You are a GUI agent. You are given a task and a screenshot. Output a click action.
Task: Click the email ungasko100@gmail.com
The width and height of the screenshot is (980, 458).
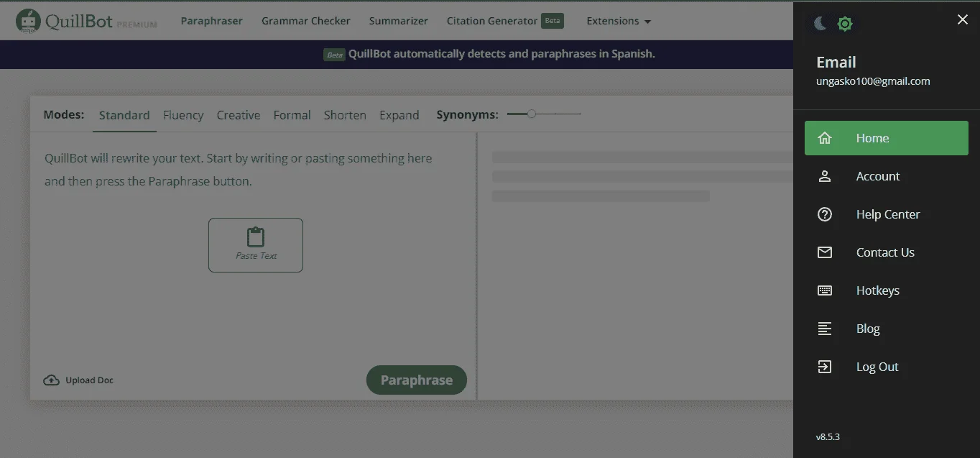tap(873, 81)
